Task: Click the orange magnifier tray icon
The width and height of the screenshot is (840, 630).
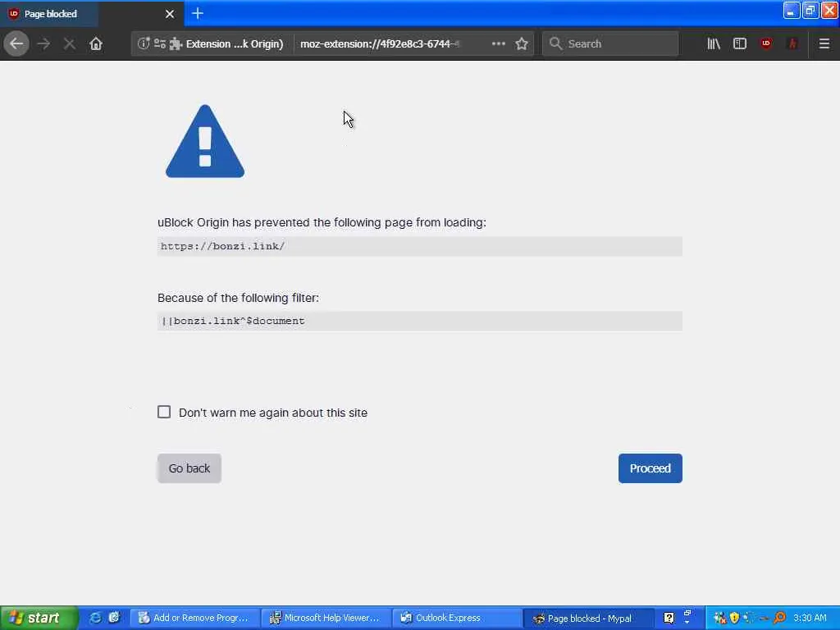Action: pyautogui.click(x=779, y=618)
